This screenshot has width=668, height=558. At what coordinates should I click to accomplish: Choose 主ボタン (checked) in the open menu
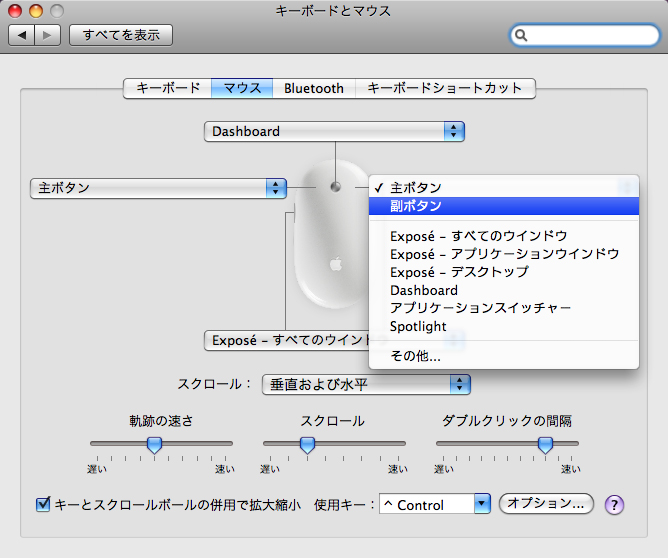pos(504,188)
